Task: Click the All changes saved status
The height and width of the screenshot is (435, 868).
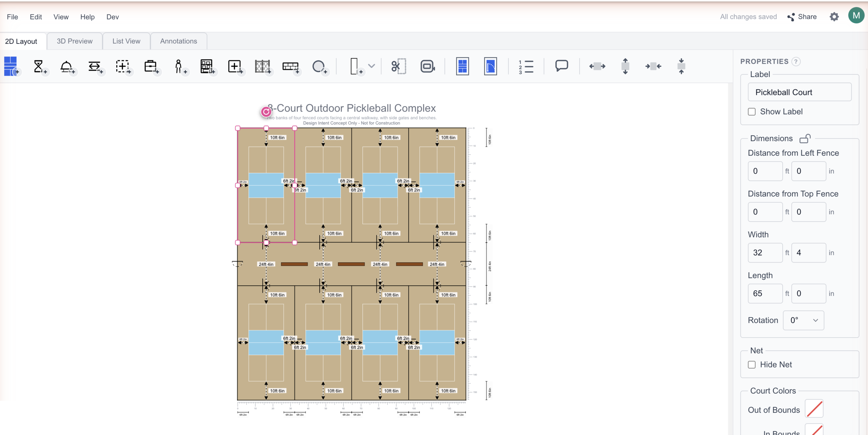Action: tap(748, 17)
